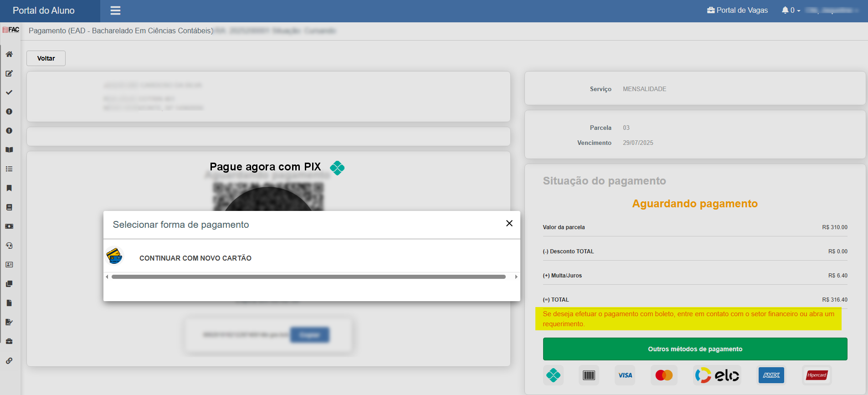Open the hamburger menu in header

click(x=115, y=10)
